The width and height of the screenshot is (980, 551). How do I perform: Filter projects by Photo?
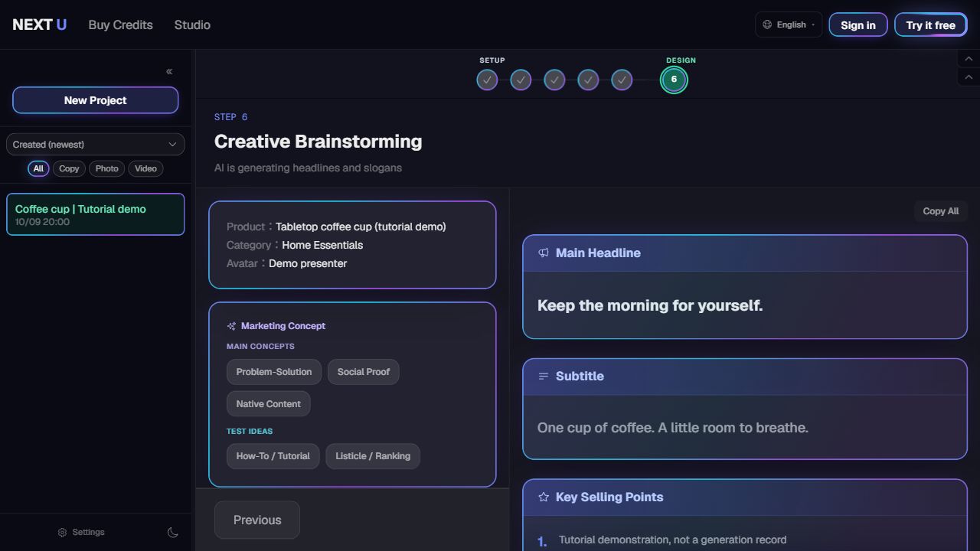pos(106,168)
